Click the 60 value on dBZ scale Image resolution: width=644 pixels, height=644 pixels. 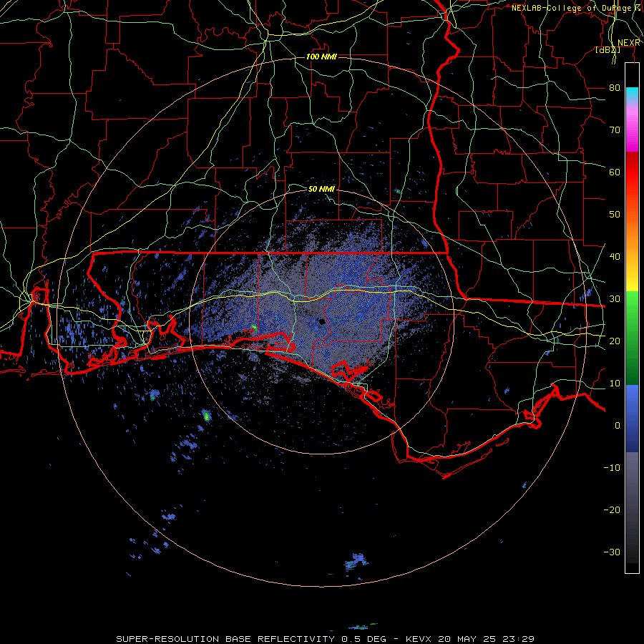[615, 172]
